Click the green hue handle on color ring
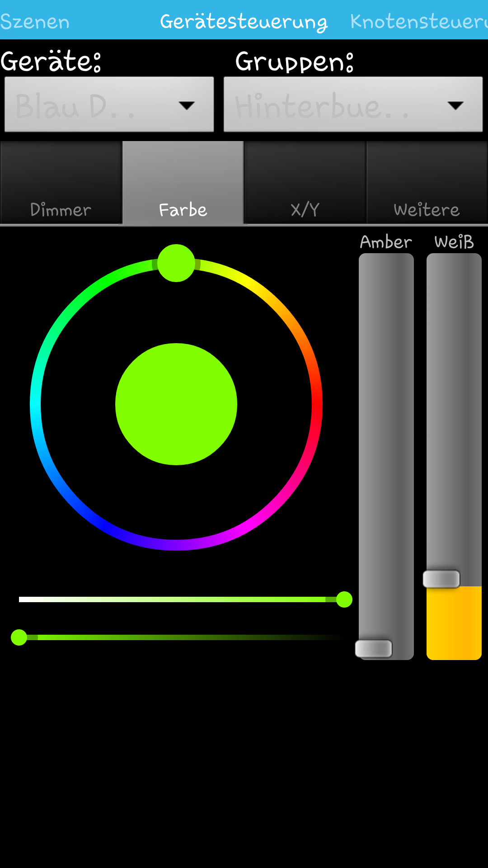This screenshot has height=868, width=488. tap(176, 263)
